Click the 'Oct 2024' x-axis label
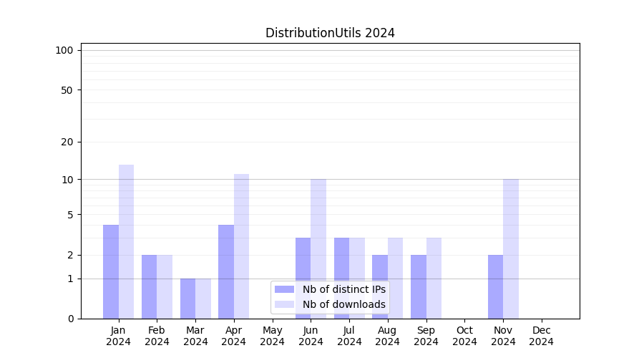This screenshot has height=358, width=644. click(464, 336)
